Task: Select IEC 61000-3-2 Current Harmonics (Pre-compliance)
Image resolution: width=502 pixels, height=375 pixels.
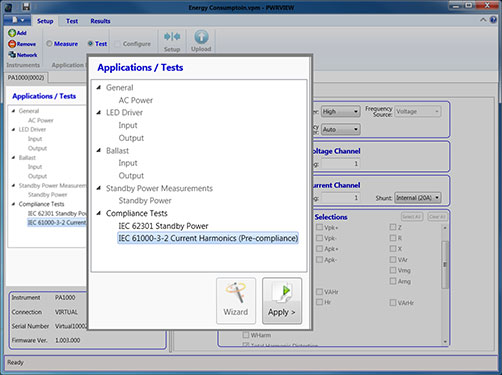Action: pyautogui.click(x=208, y=238)
